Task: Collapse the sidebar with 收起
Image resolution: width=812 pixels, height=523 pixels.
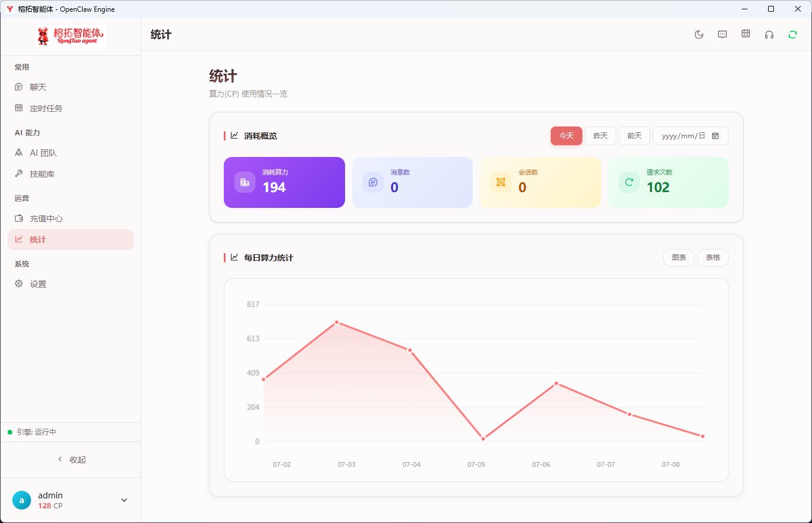Action: click(71, 460)
